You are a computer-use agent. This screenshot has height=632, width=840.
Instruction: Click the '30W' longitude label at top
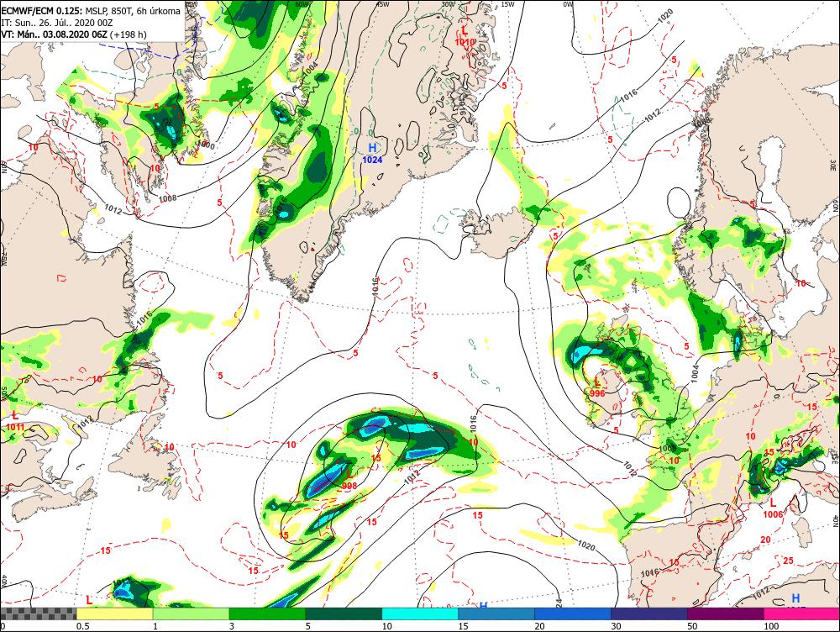(x=448, y=4)
